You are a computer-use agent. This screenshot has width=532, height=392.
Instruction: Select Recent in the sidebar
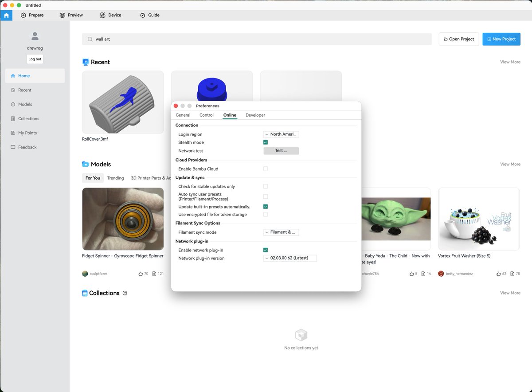click(x=35, y=90)
